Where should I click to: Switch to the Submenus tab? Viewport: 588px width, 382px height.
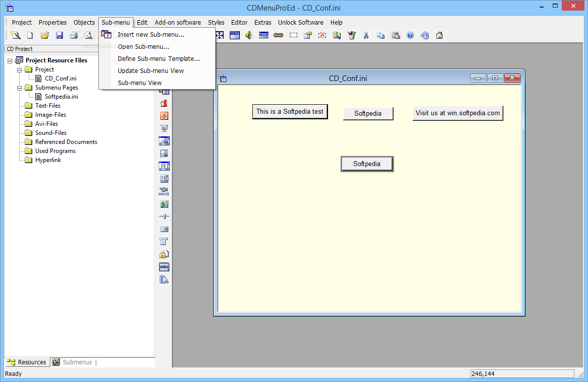point(73,362)
